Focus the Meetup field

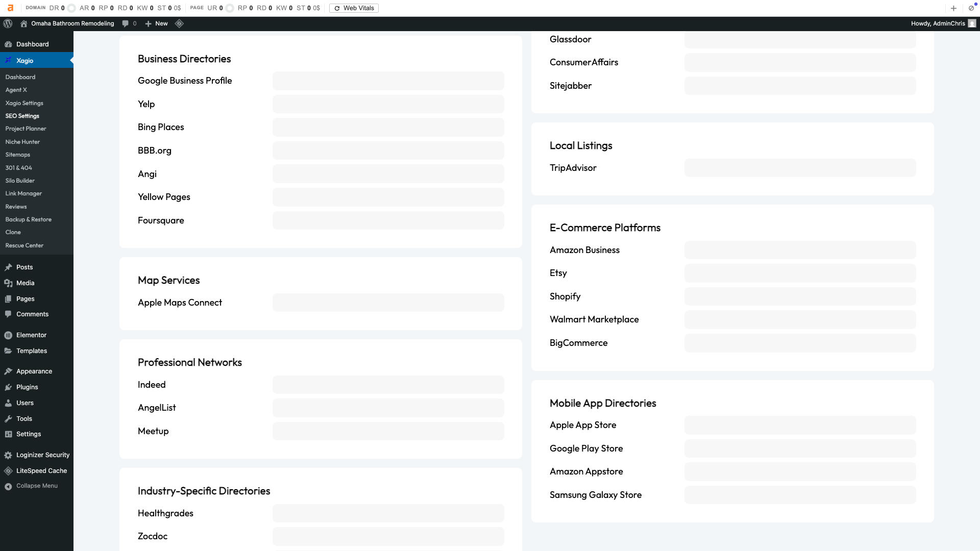(x=388, y=431)
